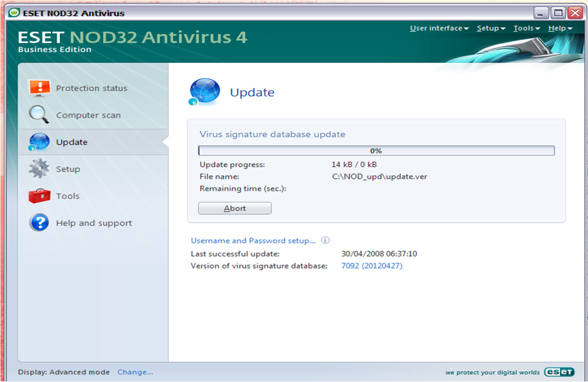This screenshot has height=382, width=588.
Task: Click the Update globe sidebar icon
Action: click(x=39, y=142)
